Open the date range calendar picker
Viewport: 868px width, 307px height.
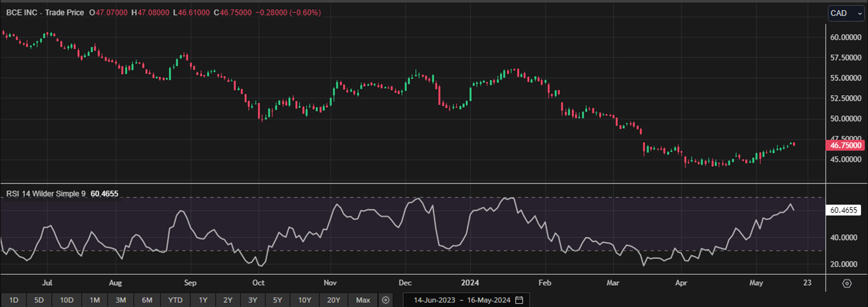519,300
